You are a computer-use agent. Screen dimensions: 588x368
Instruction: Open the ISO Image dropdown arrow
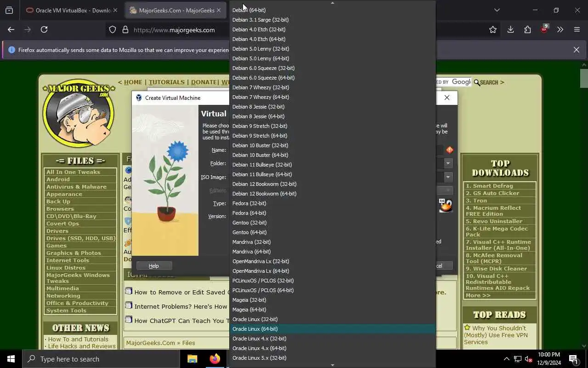pos(448,177)
